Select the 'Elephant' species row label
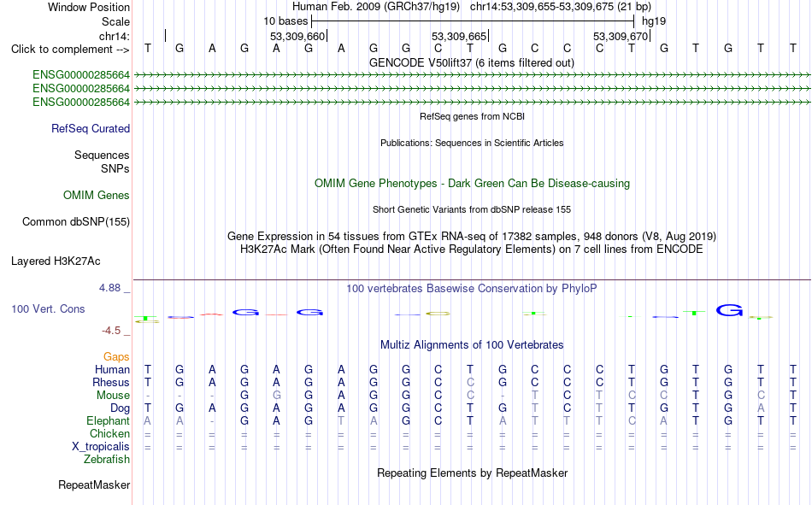The height and width of the screenshot is (505, 812). [x=108, y=420]
